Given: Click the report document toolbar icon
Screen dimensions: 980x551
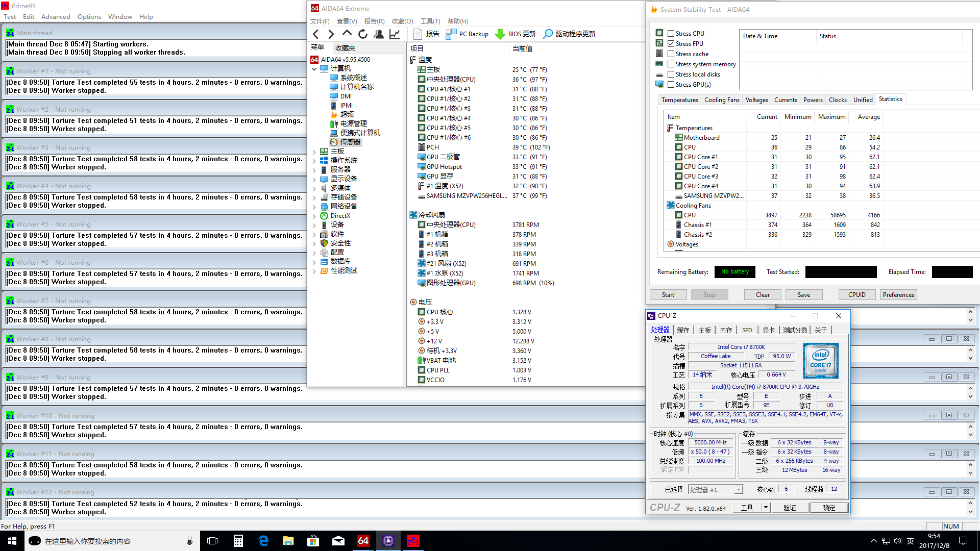Looking at the screenshot, I should click(418, 34).
